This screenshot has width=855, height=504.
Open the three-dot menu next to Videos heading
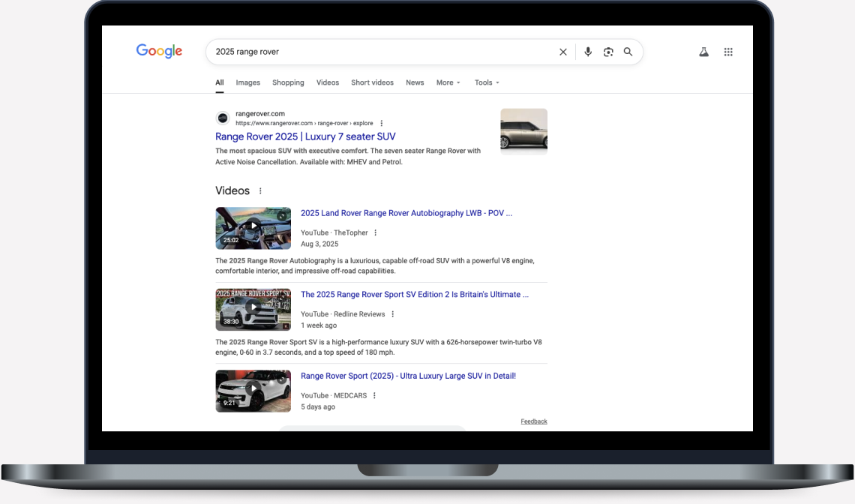(259, 190)
